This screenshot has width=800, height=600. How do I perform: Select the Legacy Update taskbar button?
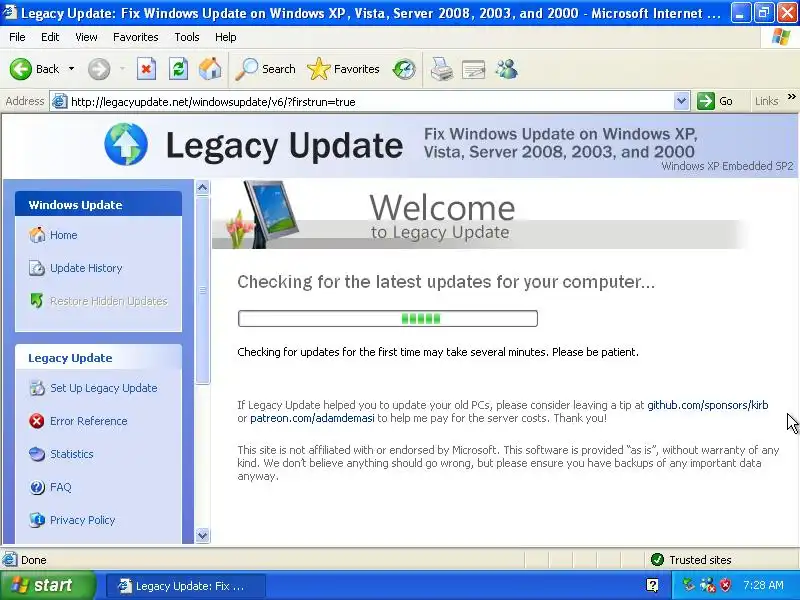click(x=186, y=586)
